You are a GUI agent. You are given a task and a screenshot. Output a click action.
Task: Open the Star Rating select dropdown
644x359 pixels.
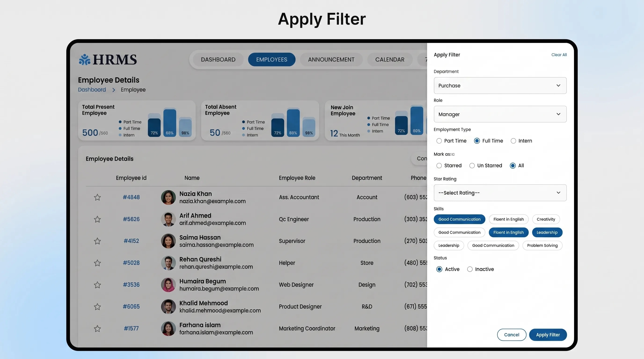pyautogui.click(x=500, y=193)
